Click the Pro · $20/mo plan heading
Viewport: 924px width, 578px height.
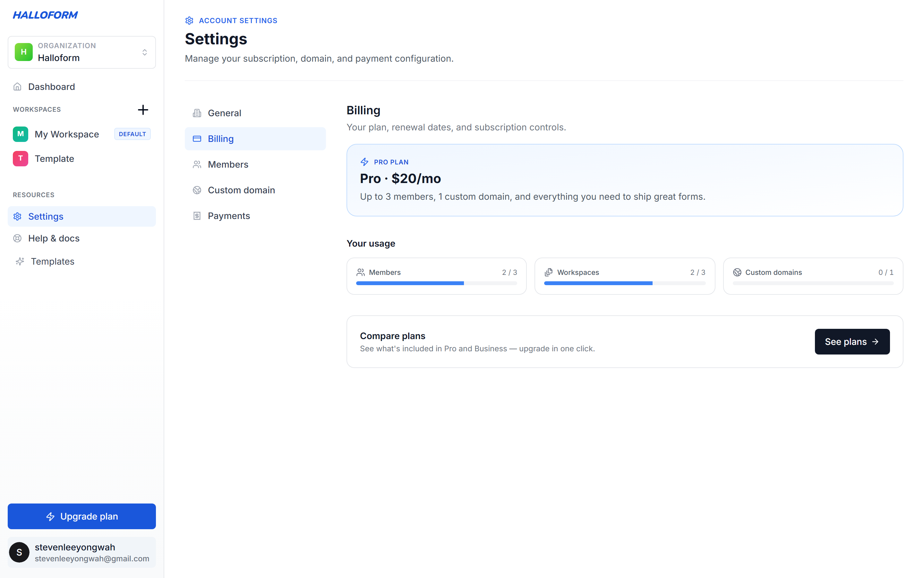pos(400,179)
